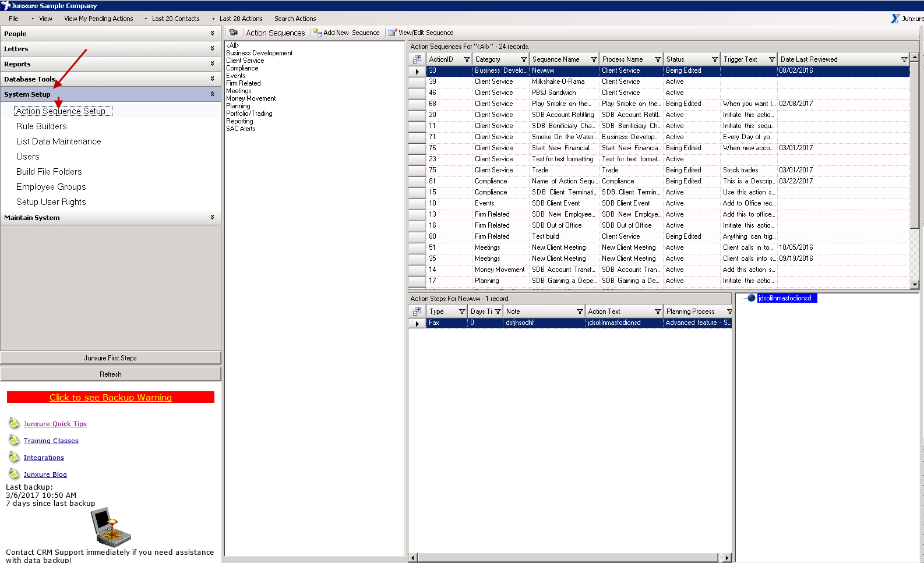Collapse the System Setup section
The height and width of the screenshot is (563, 924).
pyautogui.click(x=111, y=94)
